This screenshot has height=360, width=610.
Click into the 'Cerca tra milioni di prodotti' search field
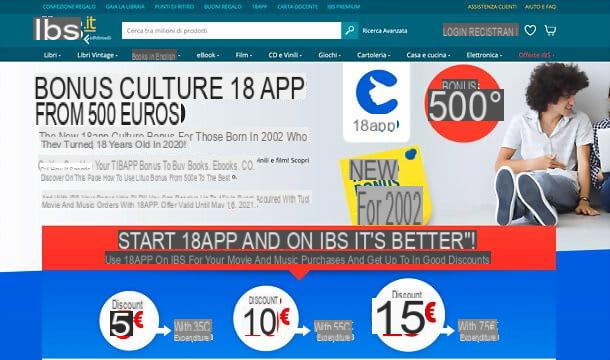click(x=231, y=30)
